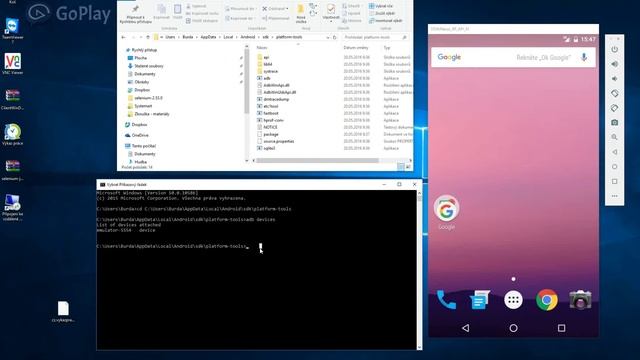Tap the Google search bar on Android
Viewport: 640px width, 360px height.
(513, 57)
